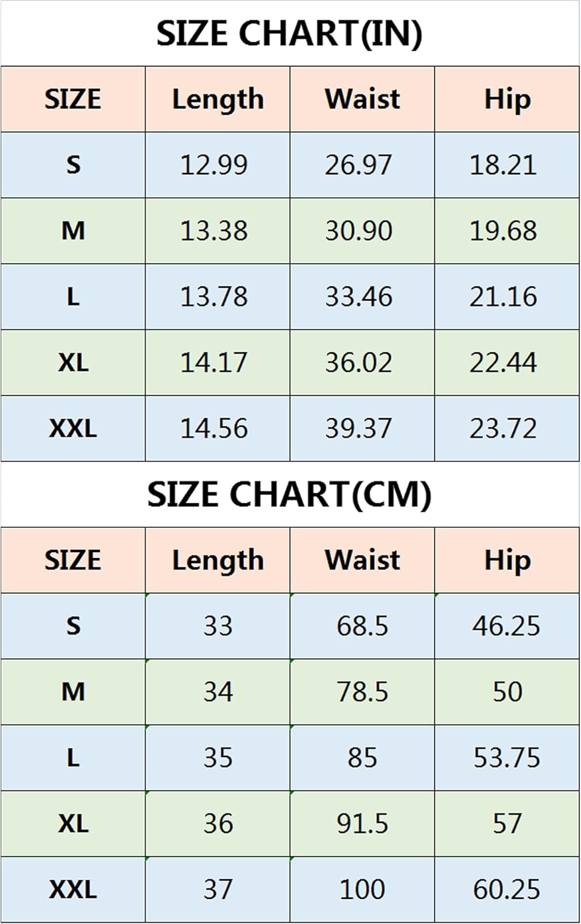Click the 14.17 length cell
The image size is (581, 924).
217,363
